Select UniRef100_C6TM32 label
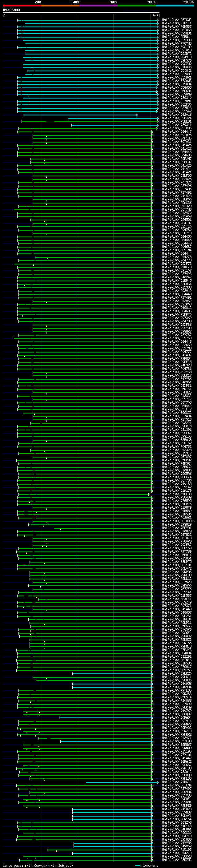The image size is (197, 868). click(x=177, y=535)
